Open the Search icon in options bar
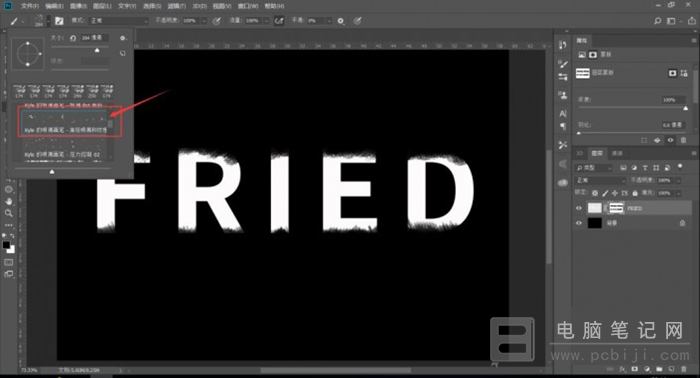The width and height of the screenshot is (700, 378). point(658,21)
